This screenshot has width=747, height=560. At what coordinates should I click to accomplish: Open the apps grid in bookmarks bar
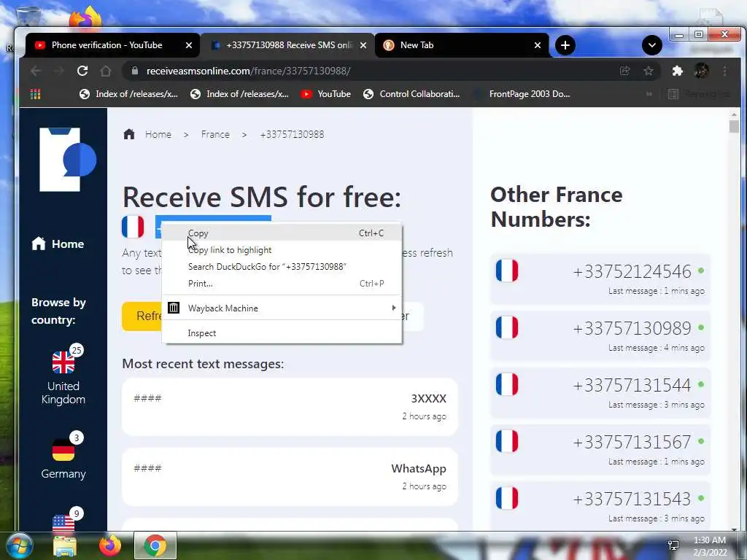tap(35, 94)
